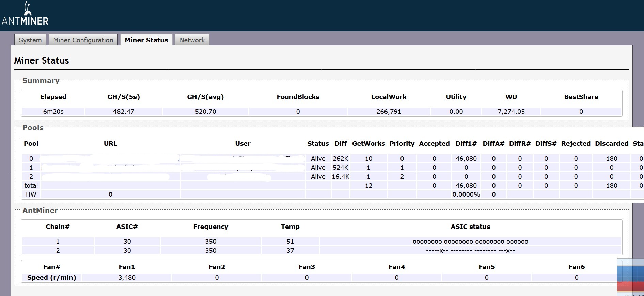Select pool 0 Alive status
The height and width of the screenshot is (296, 644).
(318, 159)
